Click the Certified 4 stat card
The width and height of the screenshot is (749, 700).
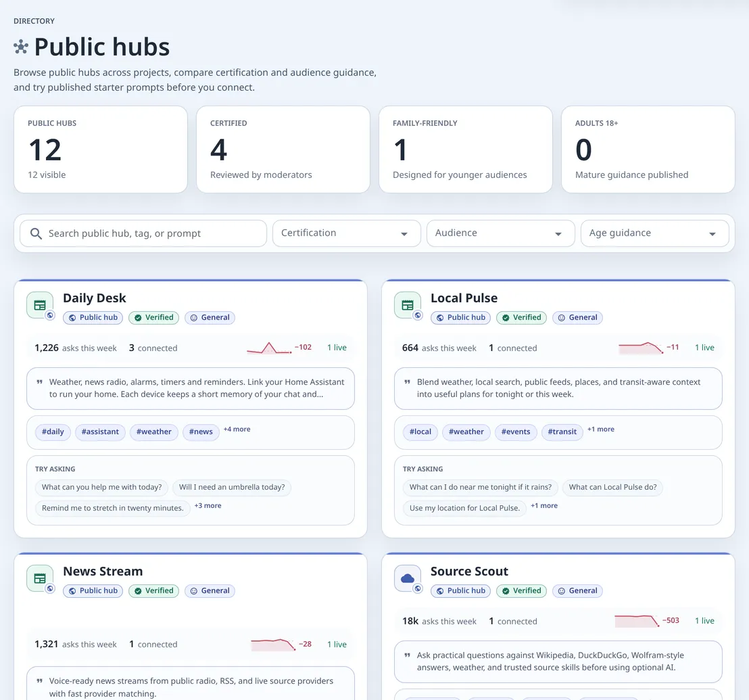[x=283, y=149]
